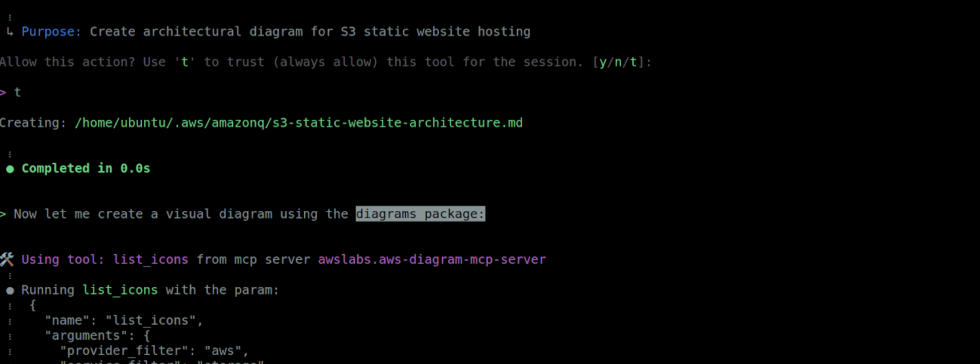The height and width of the screenshot is (364, 980).
Task: Click the opening brace after "arguments"
Action: point(147,336)
